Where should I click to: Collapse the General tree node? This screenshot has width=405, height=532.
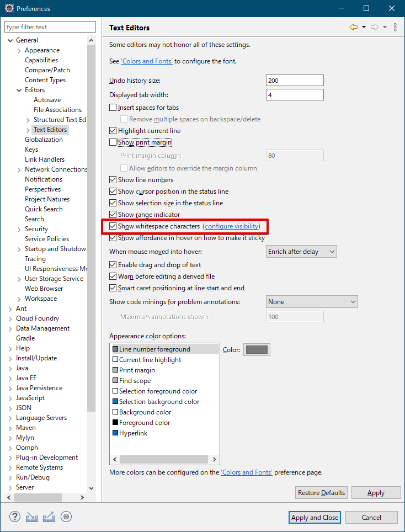pos(10,40)
